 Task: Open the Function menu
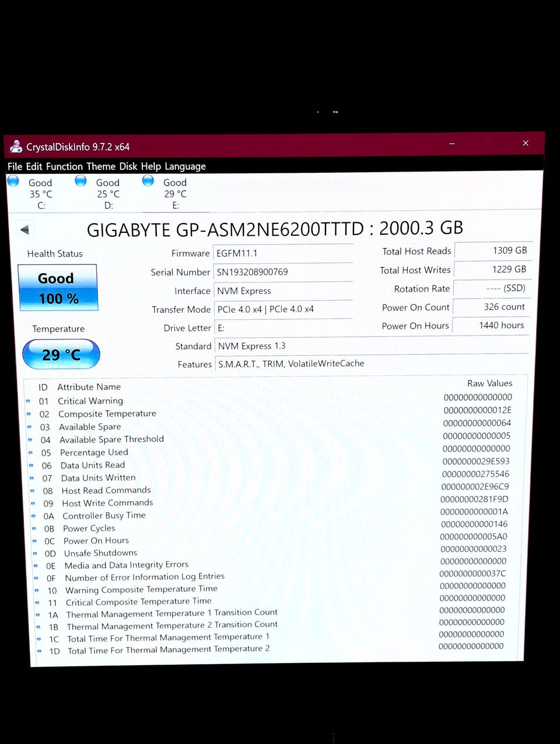(64, 166)
